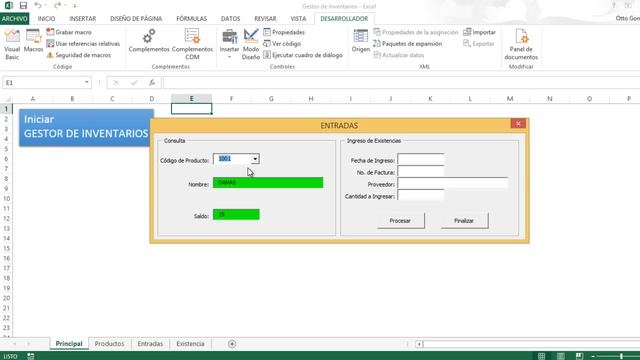The image size is (640, 360).
Task: Open the ARCHIVO menu
Action: [15, 19]
